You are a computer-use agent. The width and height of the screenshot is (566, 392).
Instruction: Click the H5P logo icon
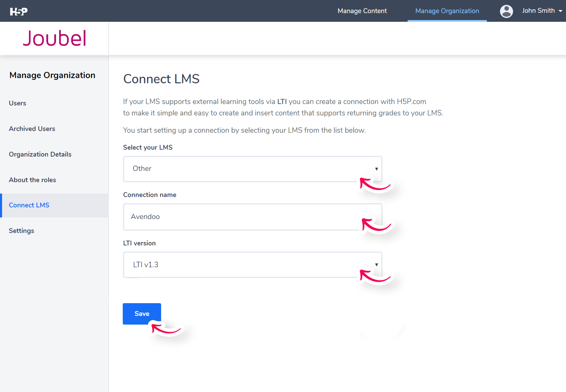click(x=19, y=11)
